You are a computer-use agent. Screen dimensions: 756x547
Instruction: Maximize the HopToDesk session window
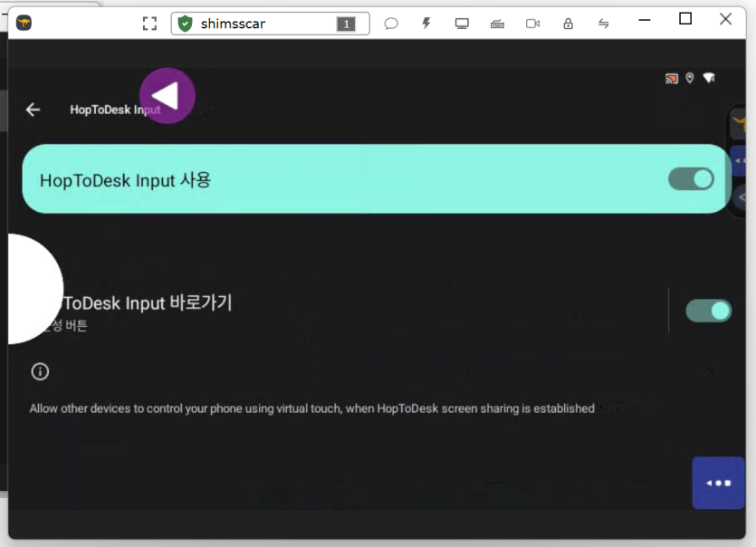point(685,19)
